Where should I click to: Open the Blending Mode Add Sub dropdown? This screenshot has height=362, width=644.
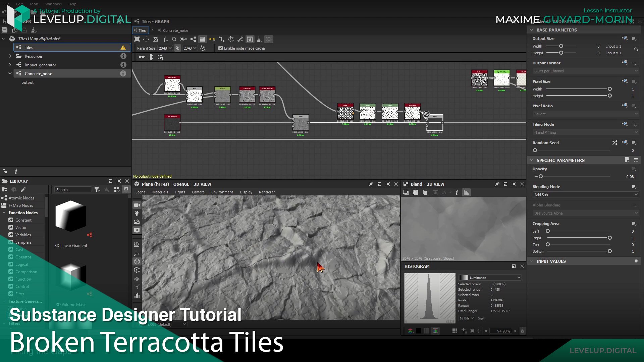tap(585, 195)
